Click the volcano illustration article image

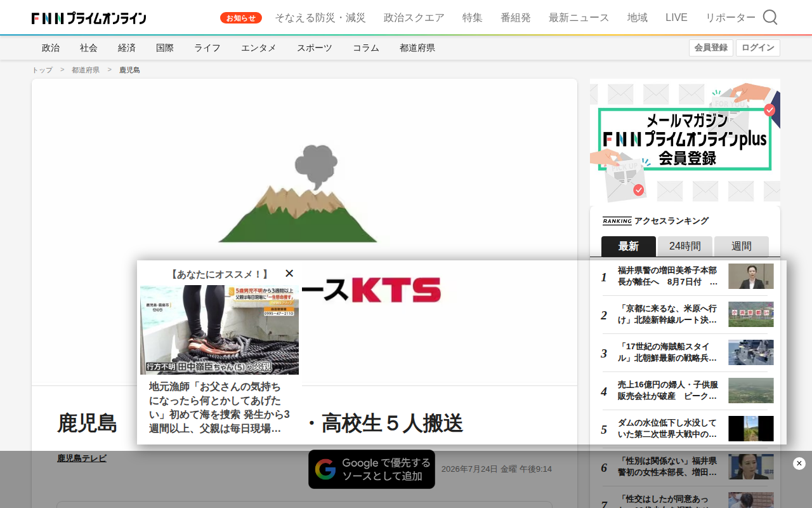304,232
